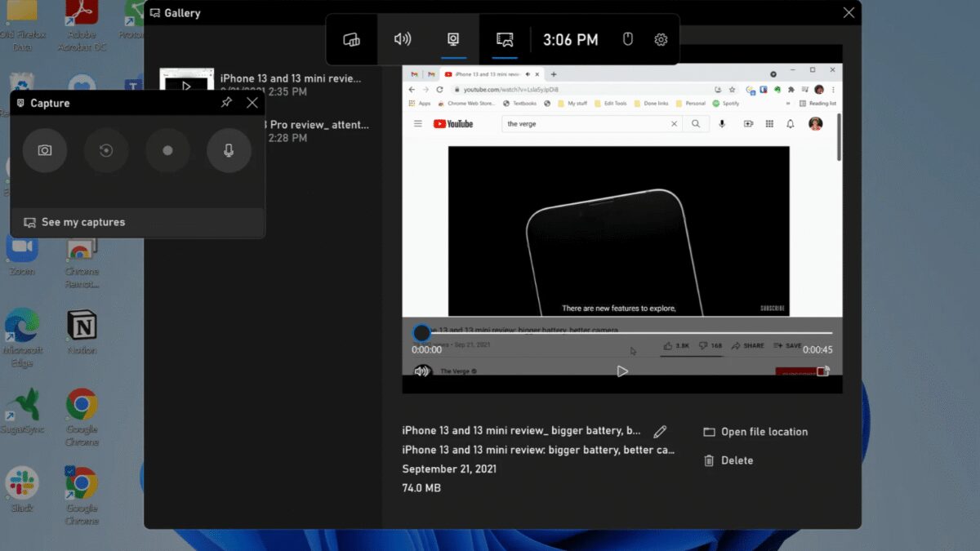Start a recording with the record button

pos(167,151)
